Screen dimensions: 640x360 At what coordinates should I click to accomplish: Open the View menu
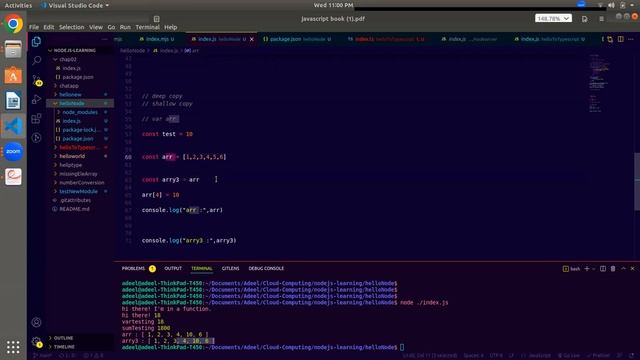(96, 27)
